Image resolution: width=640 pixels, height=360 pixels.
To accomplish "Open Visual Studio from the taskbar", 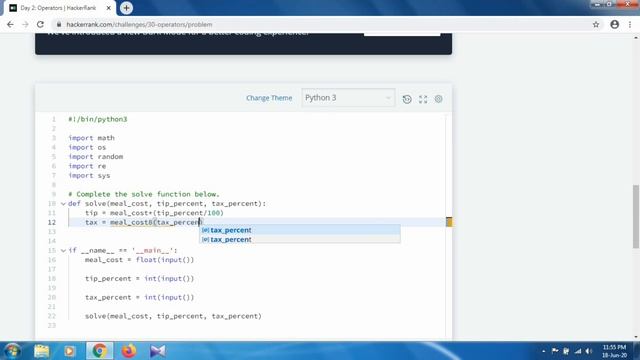I will coord(158,351).
